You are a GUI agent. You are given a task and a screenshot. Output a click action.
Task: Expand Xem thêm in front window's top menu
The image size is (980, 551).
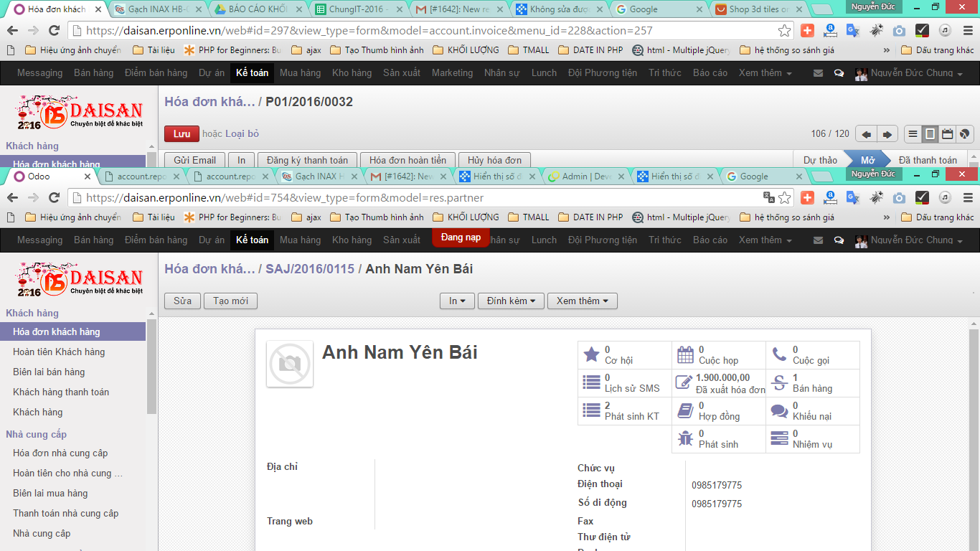(765, 240)
